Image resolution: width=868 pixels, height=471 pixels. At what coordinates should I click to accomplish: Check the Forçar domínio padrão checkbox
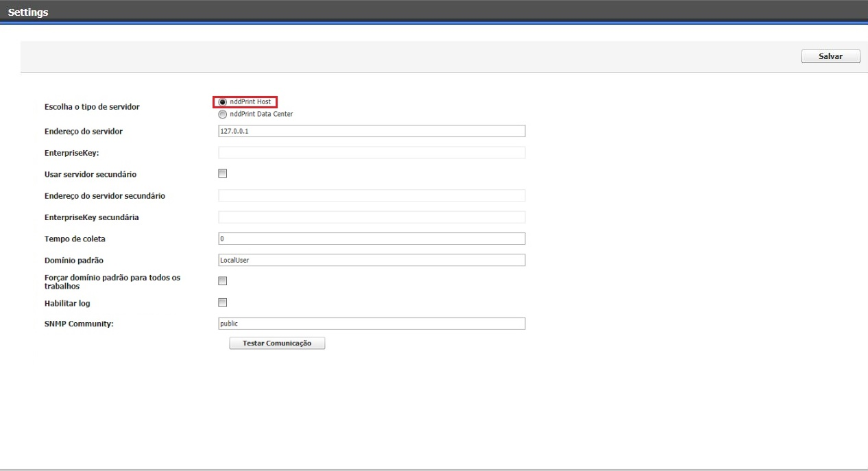click(222, 281)
